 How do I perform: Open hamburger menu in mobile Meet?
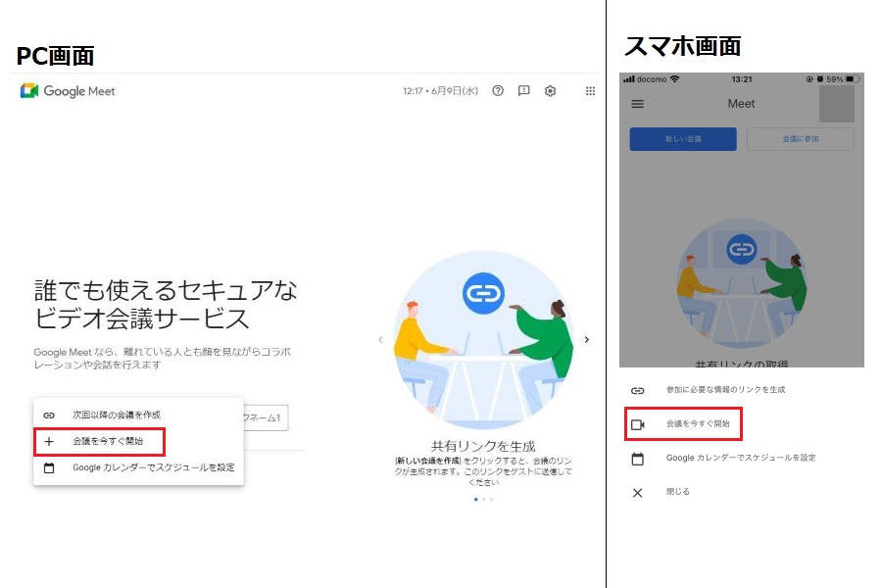point(637,104)
